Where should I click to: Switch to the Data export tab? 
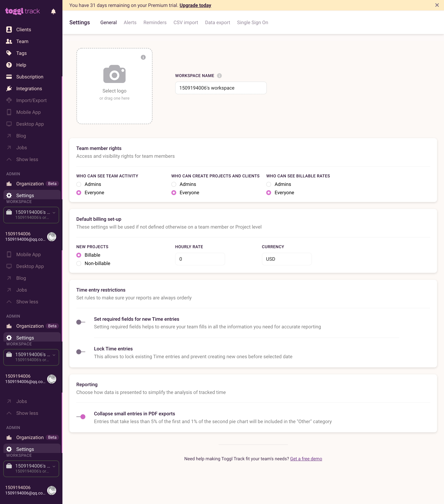[217, 22]
